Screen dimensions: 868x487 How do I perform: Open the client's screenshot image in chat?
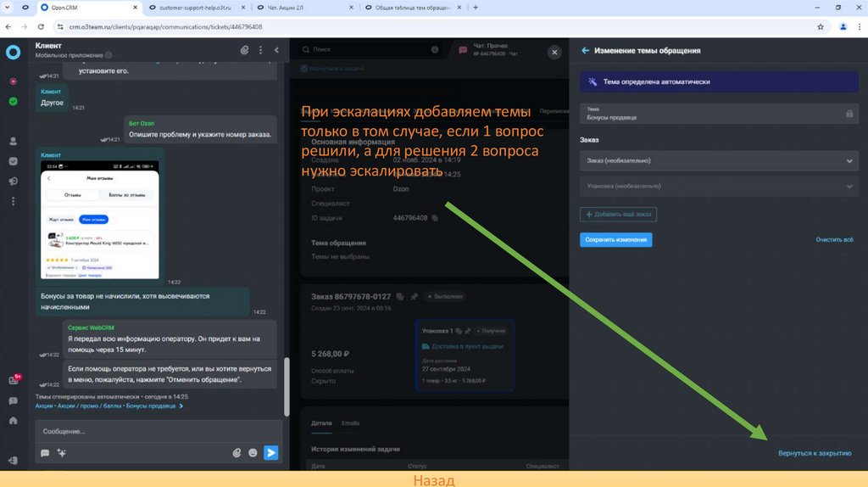pos(100,220)
